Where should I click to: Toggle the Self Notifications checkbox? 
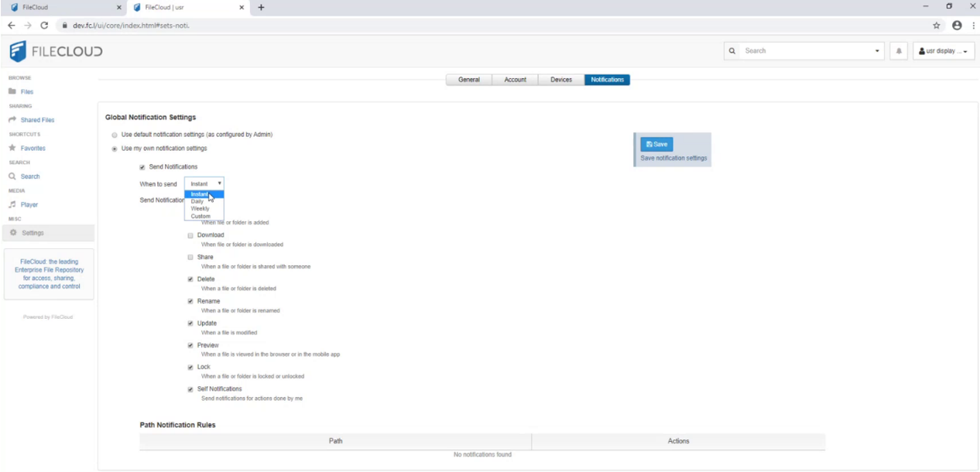(x=190, y=389)
